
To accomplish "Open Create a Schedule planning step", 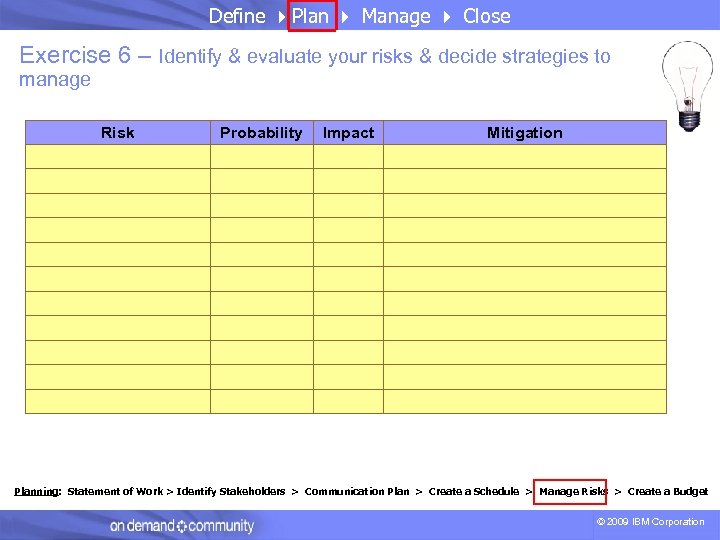I will [474, 491].
